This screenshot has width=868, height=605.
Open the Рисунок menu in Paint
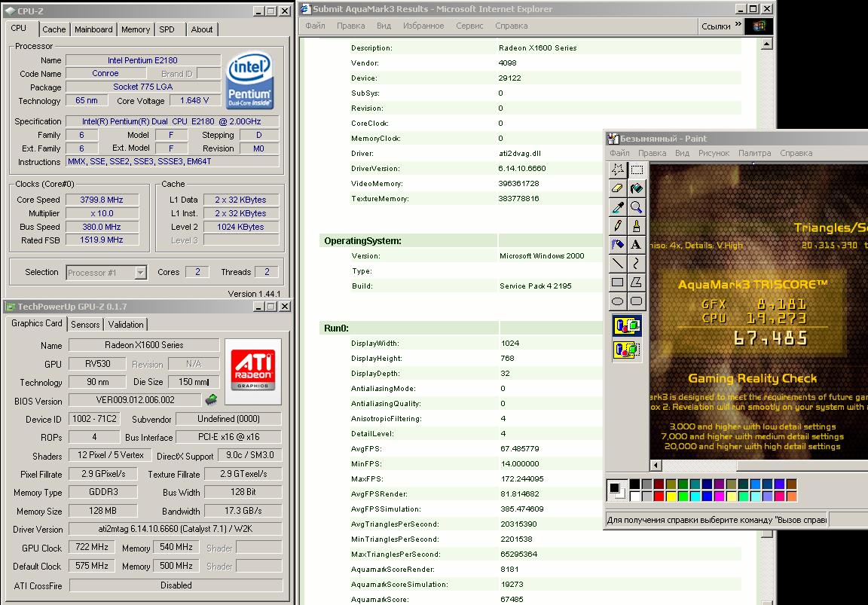pos(714,153)
